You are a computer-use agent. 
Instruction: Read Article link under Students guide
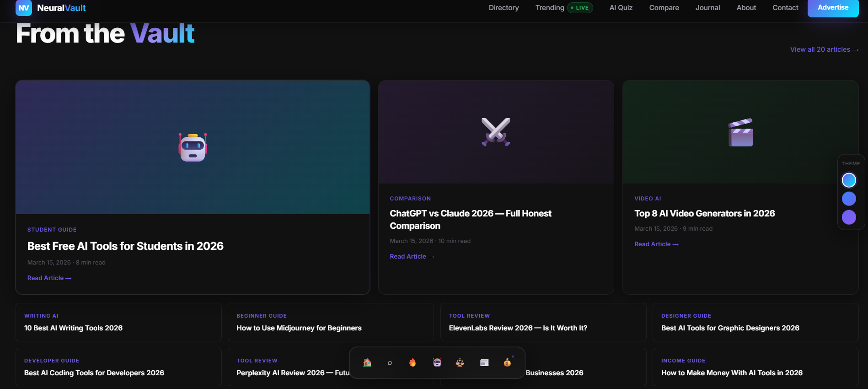[49, 278]
